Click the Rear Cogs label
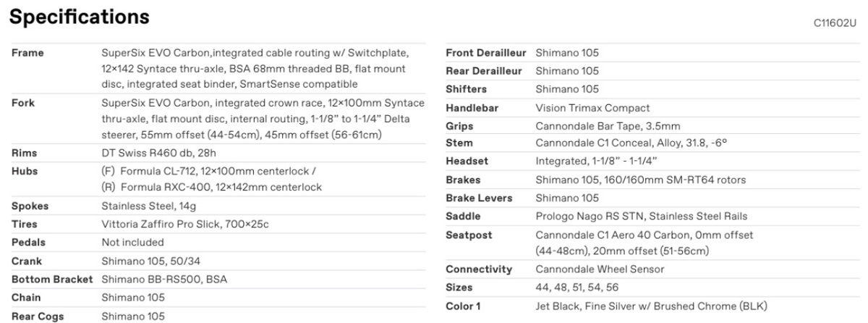The height and width of the screenshot is (323, 868). click(37, 316)
